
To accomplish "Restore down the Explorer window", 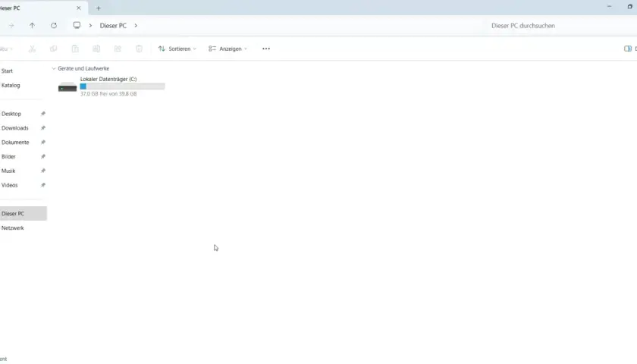I will [x=630, y=7].
